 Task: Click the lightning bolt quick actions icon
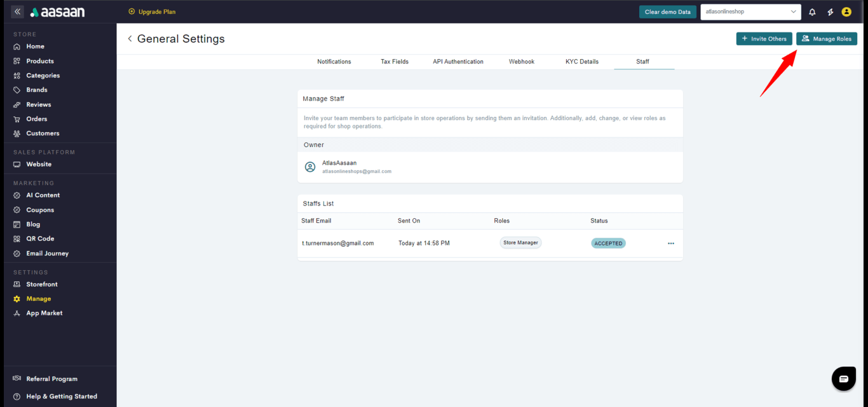click(x=830, y=12)
